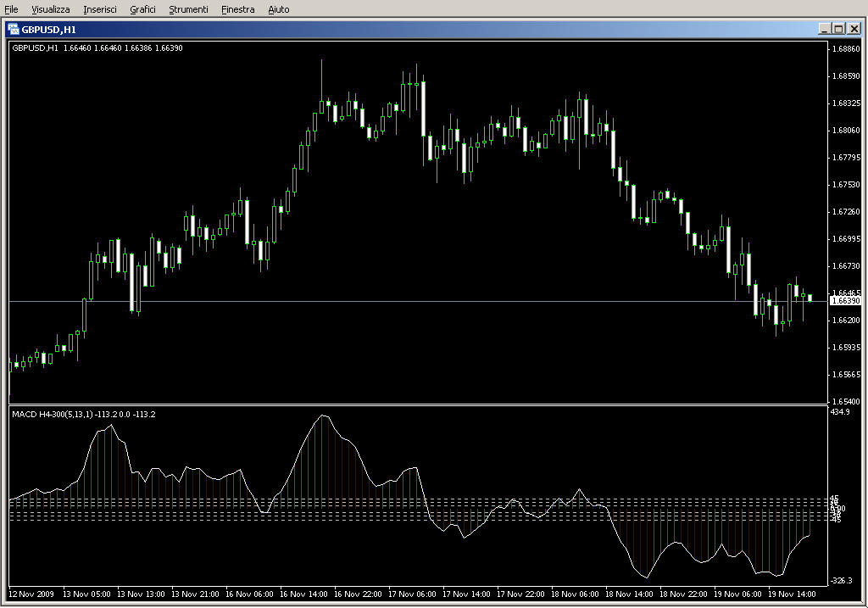Click the price scale value 1.66995
This screenshot has width=868, height=608.
(847, 238)
